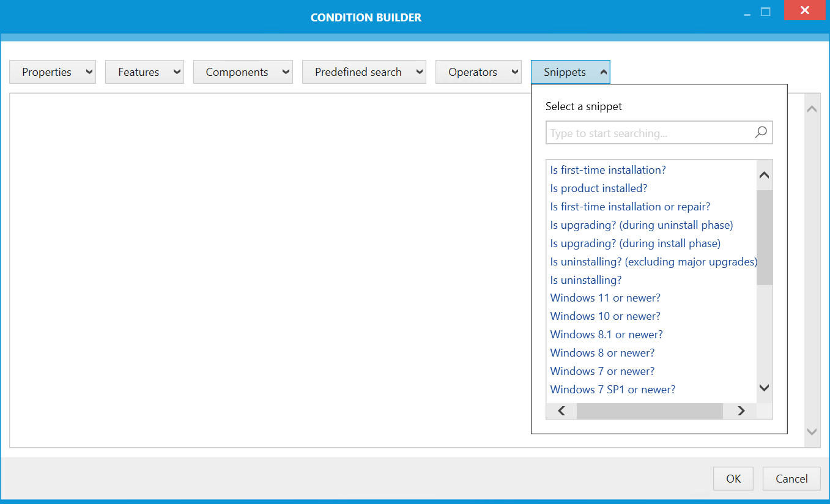Select "Is upgrading? (during install phase)" snippet
The image size is (830, 504).
point(635,243)
